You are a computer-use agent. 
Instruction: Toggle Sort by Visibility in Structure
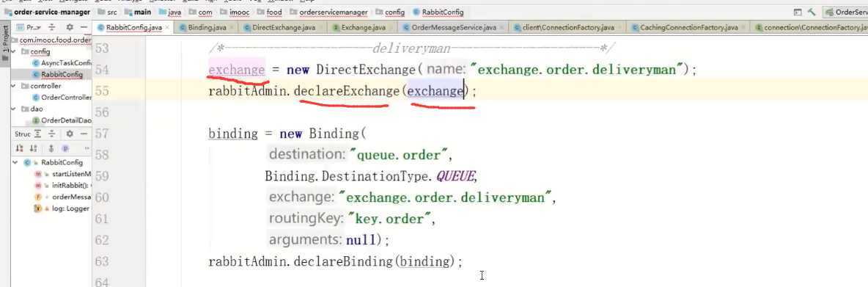[20, 148]
